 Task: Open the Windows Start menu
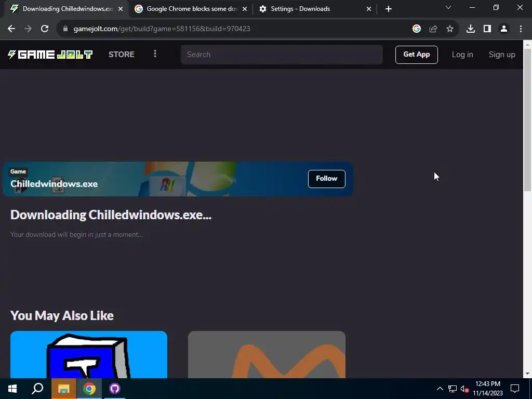tap(12, 389)
